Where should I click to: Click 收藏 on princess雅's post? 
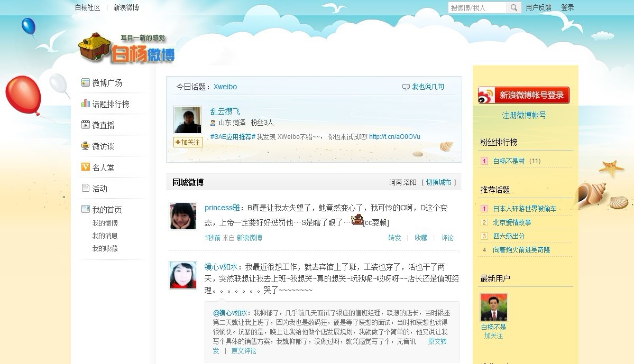(x=421, y=238)
